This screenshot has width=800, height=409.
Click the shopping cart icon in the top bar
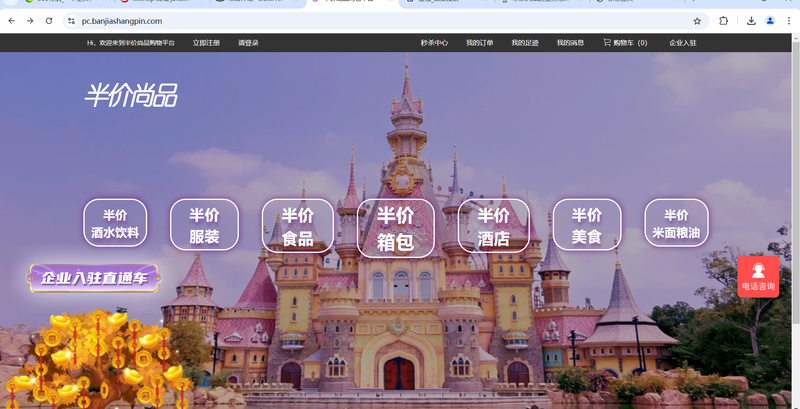click(x=607, y=42)
